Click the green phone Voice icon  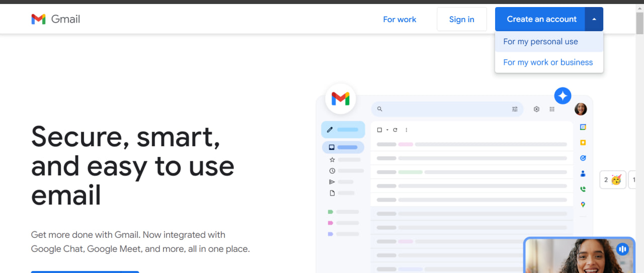583,189
